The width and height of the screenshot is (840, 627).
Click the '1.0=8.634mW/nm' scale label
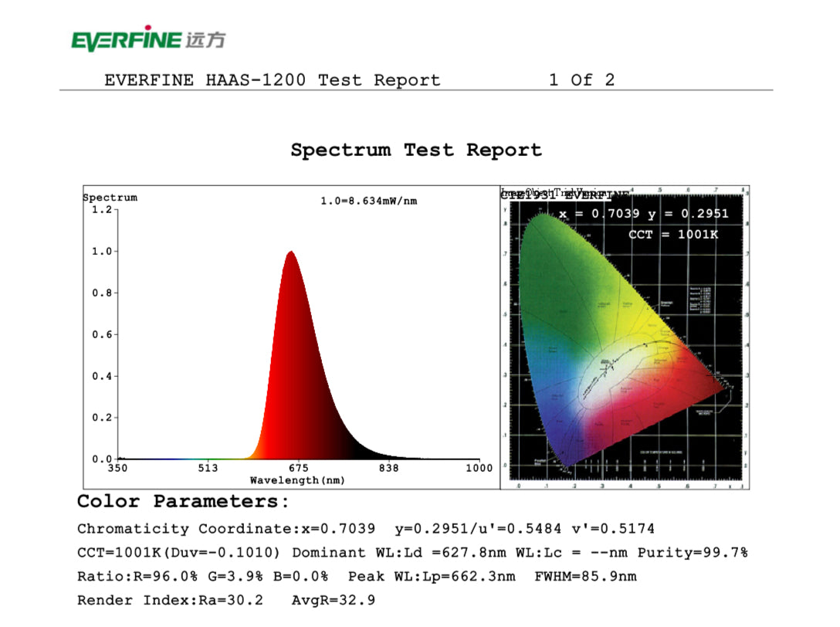pos(368,202)
